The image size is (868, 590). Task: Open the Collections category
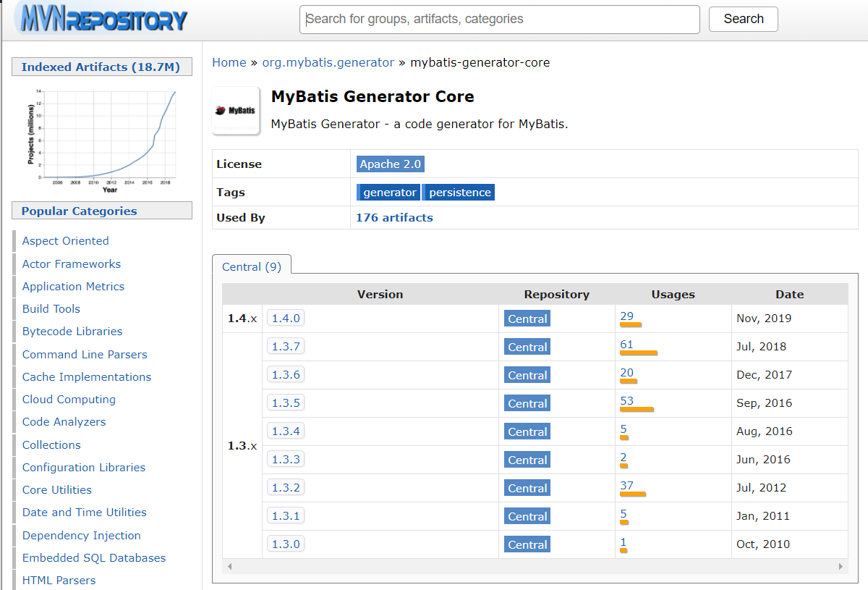(x=51, y=445)
